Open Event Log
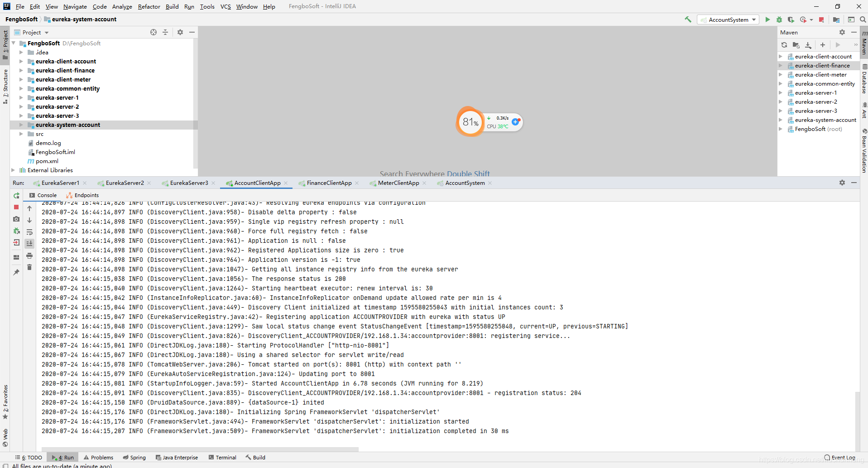Viewport: 868px width, 468px height. click(x=839, y=458)
